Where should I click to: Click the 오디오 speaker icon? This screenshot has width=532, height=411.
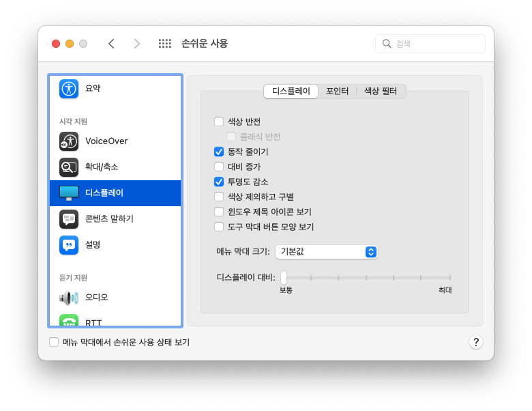pos(69,298)
